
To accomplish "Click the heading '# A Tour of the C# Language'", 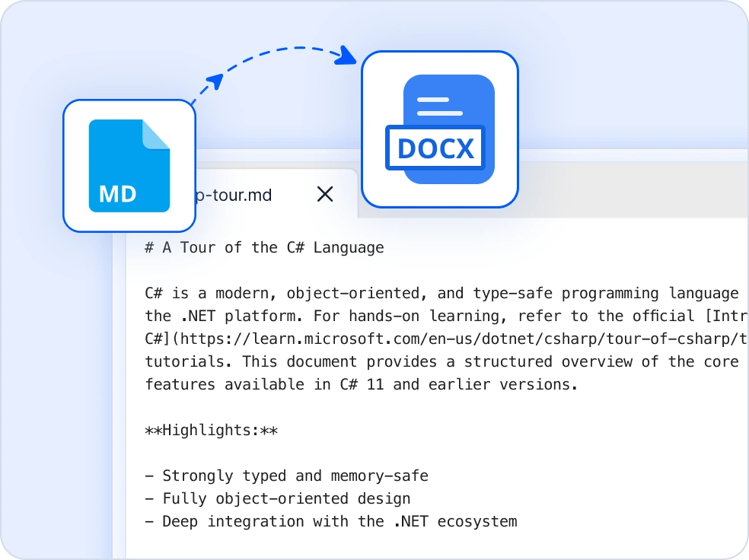I will tap(264, 247).
